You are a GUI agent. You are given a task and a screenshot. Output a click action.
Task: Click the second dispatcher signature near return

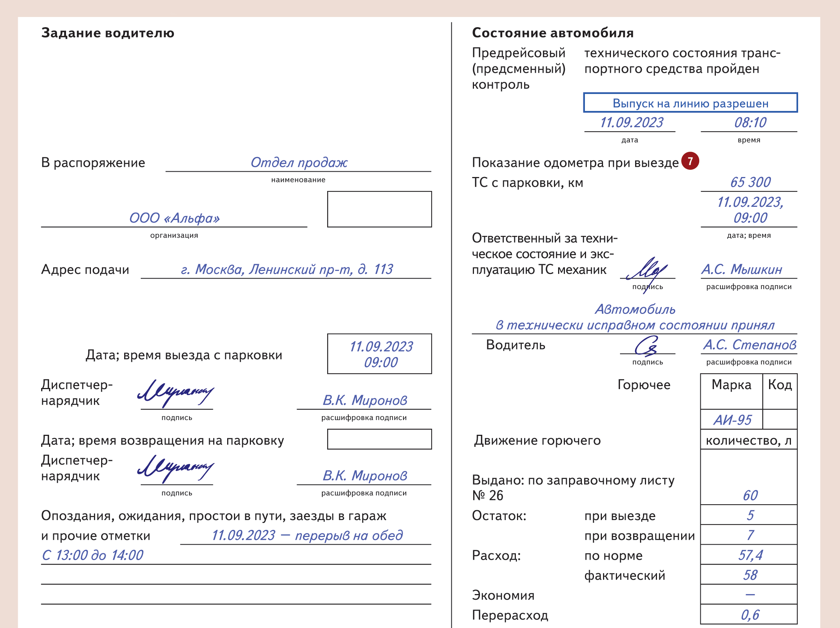175,469
